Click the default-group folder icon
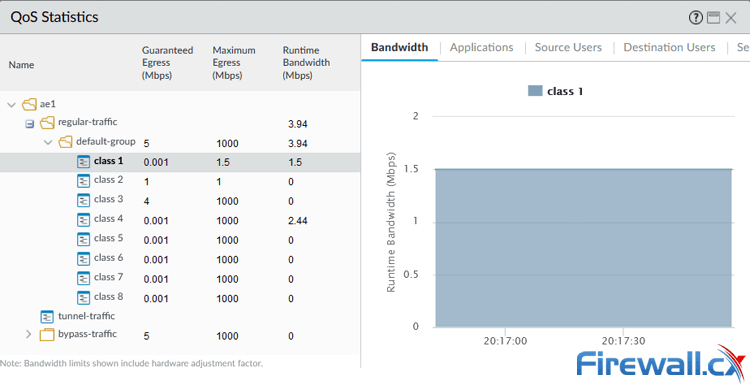Viewport: 750px width, 385px height. coord(65,142)
